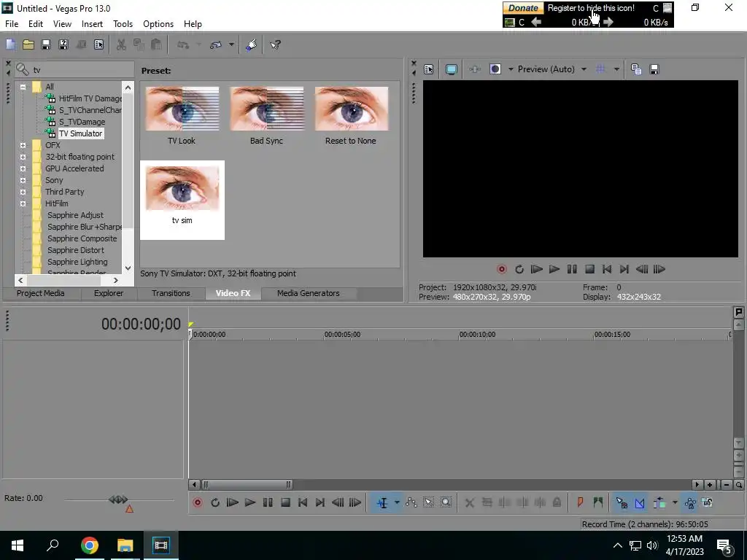
Task: Open the Insert menu
Action: [x=92, y=24]
